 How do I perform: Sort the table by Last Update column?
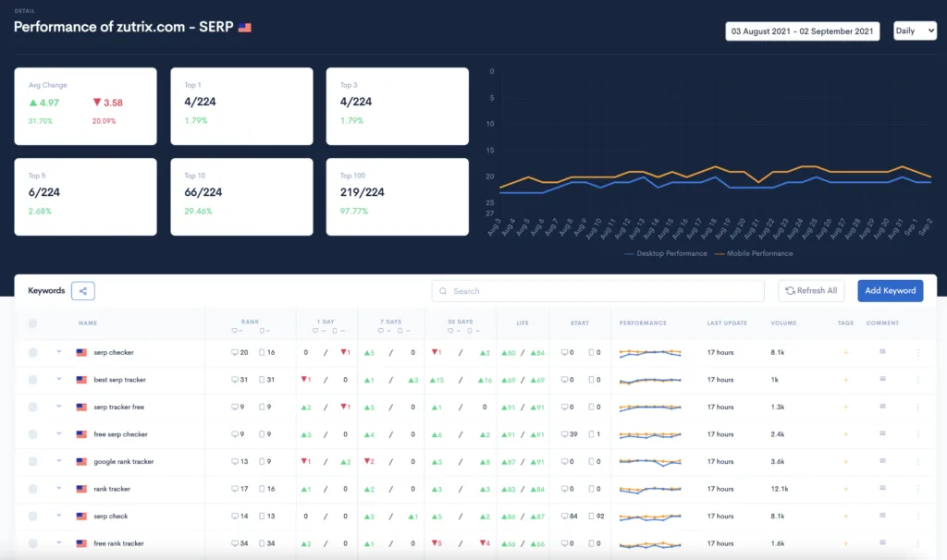[x=726, y=323]
